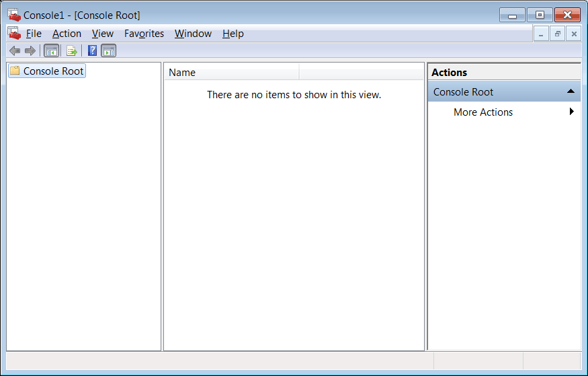This screenshot has height=376, width=588.
Task: Click the MMC document icon beside File menu
Action: click(14, 34)
